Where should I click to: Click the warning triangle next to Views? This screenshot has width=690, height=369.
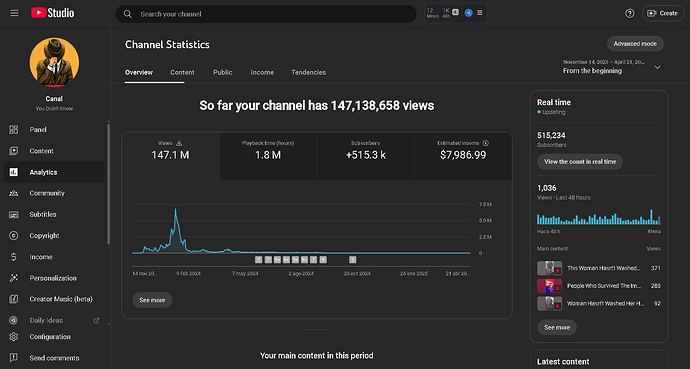pyautogui.click(x=179, y=143)
